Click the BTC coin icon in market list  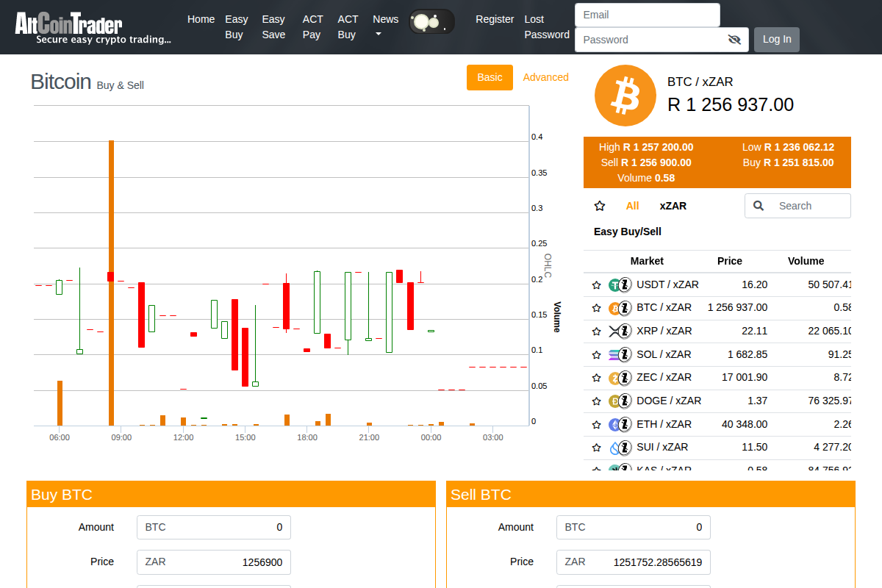click(615, 308)
